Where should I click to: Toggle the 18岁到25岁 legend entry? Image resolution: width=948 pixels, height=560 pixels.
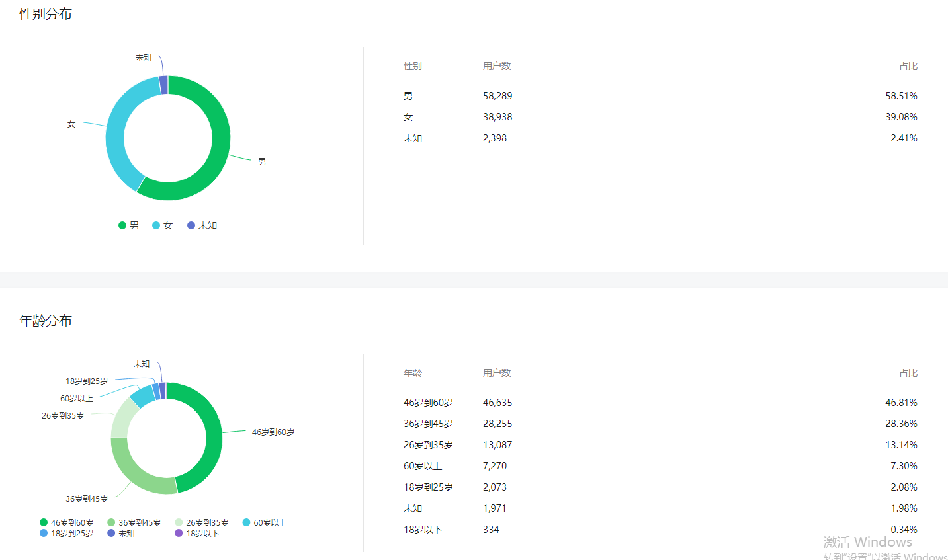point(66,533)
